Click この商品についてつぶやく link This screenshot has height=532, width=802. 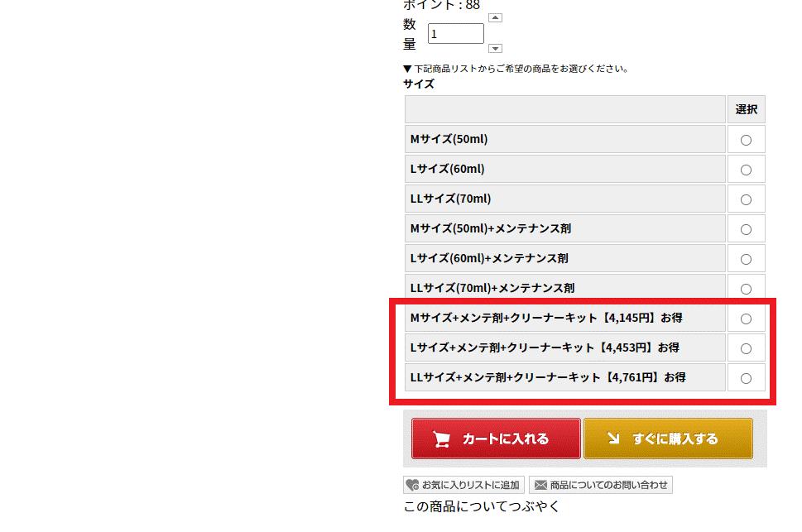482,506
